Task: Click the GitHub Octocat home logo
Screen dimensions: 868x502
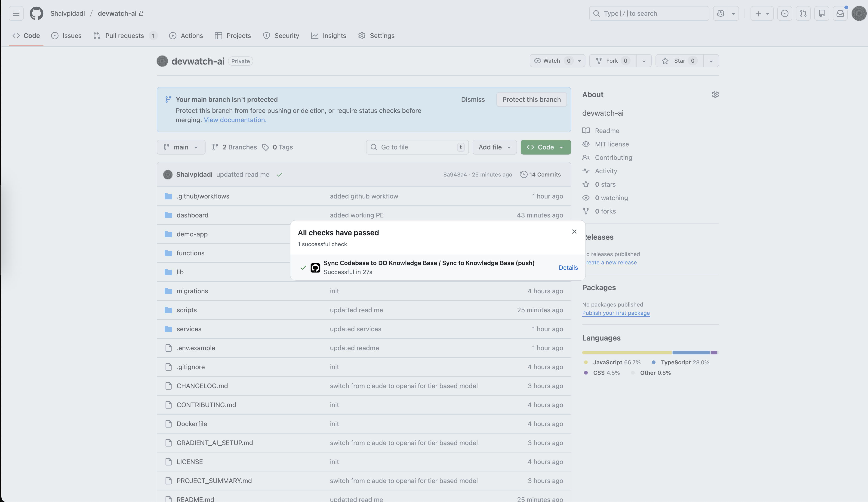Action: 36,13
